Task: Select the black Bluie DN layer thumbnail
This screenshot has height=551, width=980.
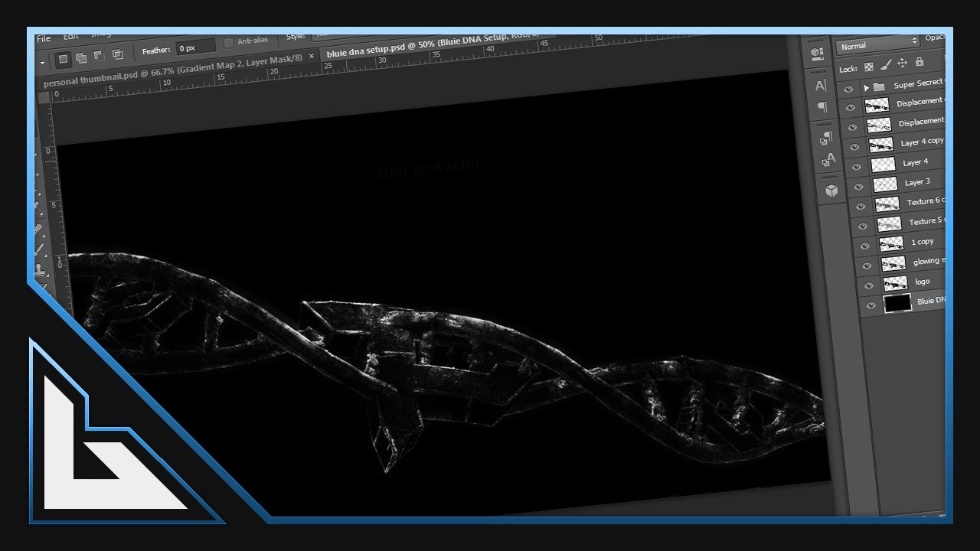Action: click(897, 303)
